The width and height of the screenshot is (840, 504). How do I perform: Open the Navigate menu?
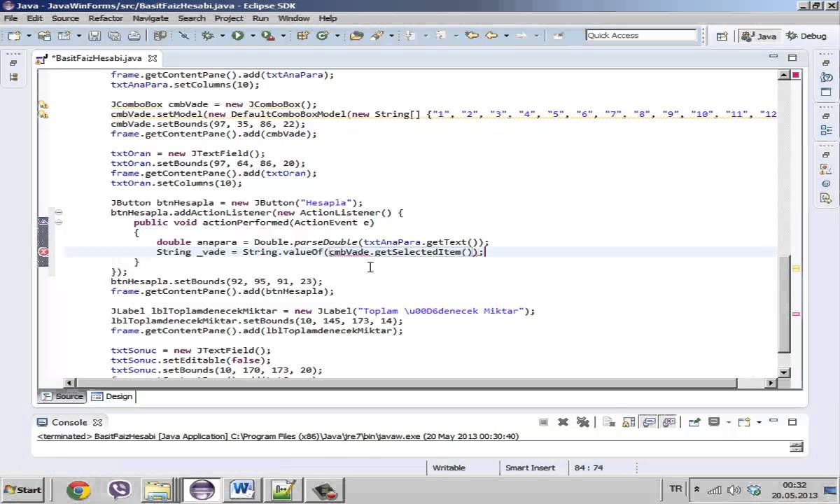[x=150, y=18]
